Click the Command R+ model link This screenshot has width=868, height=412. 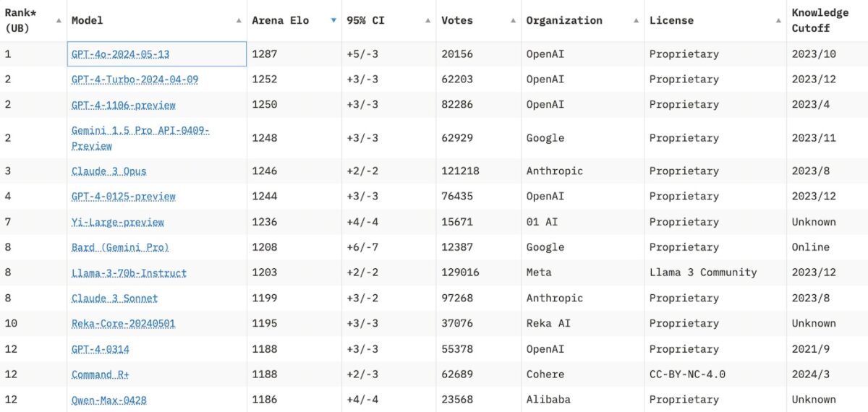[x=100, y=374]
